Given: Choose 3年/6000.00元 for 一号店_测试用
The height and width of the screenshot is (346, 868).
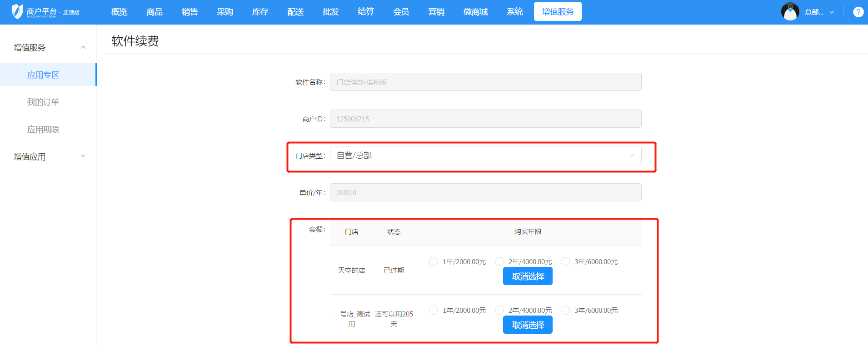Looking at the screenshot, I should [x=565, y=310].
